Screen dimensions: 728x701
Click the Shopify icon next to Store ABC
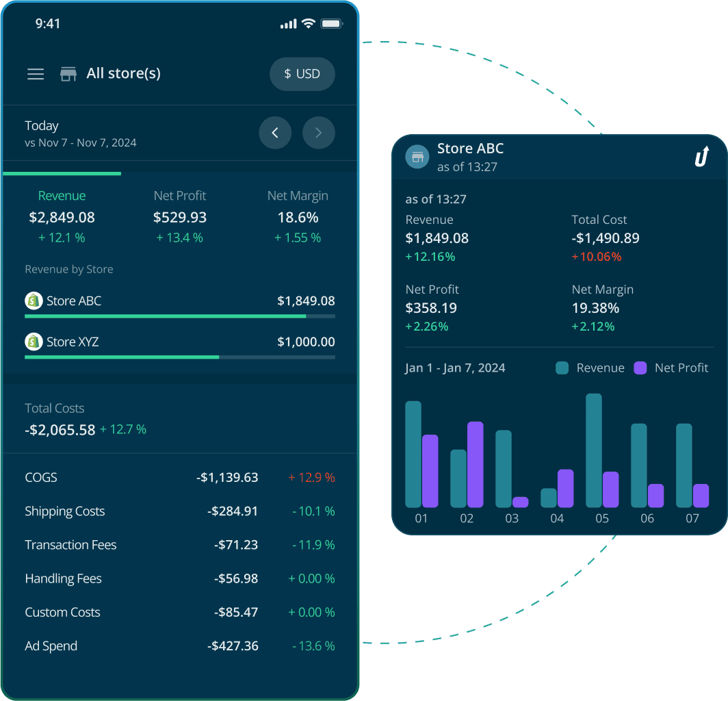tap(34, 301)
